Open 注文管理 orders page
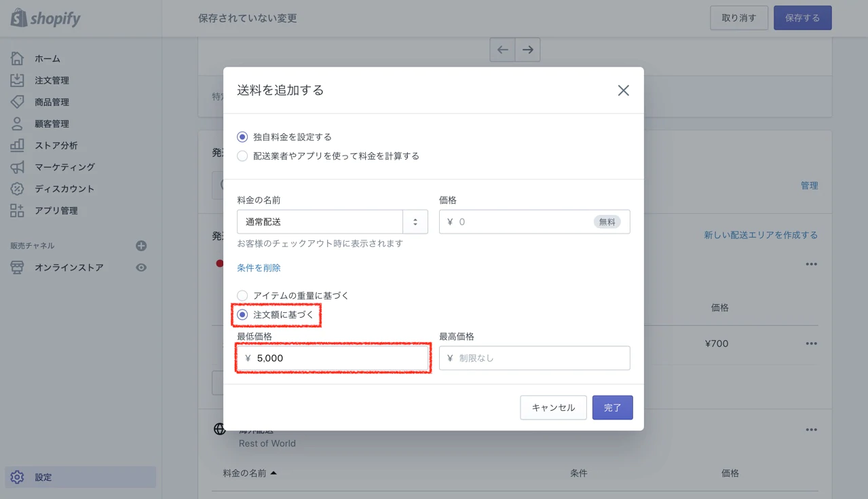 pos(52,80)
